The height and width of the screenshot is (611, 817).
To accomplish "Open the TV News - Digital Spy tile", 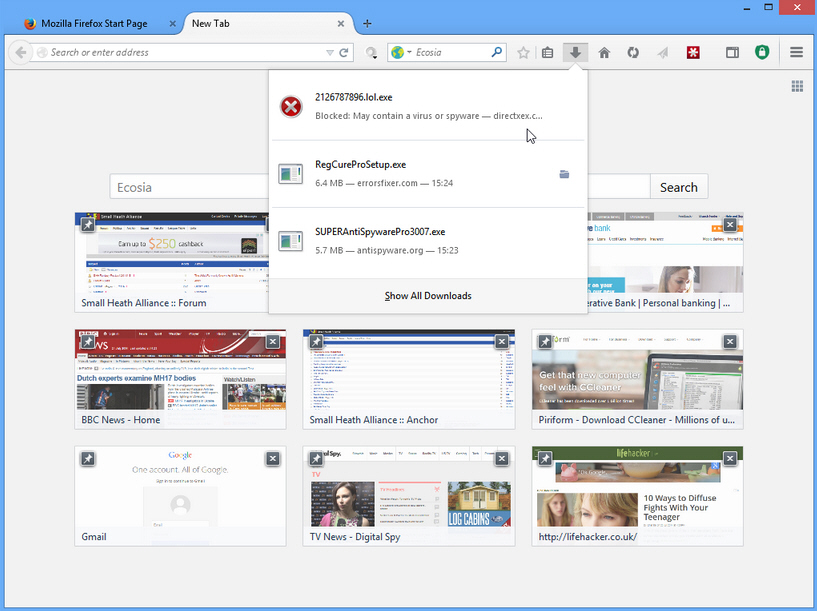I will pyautogui.click(x=408, y=496).
